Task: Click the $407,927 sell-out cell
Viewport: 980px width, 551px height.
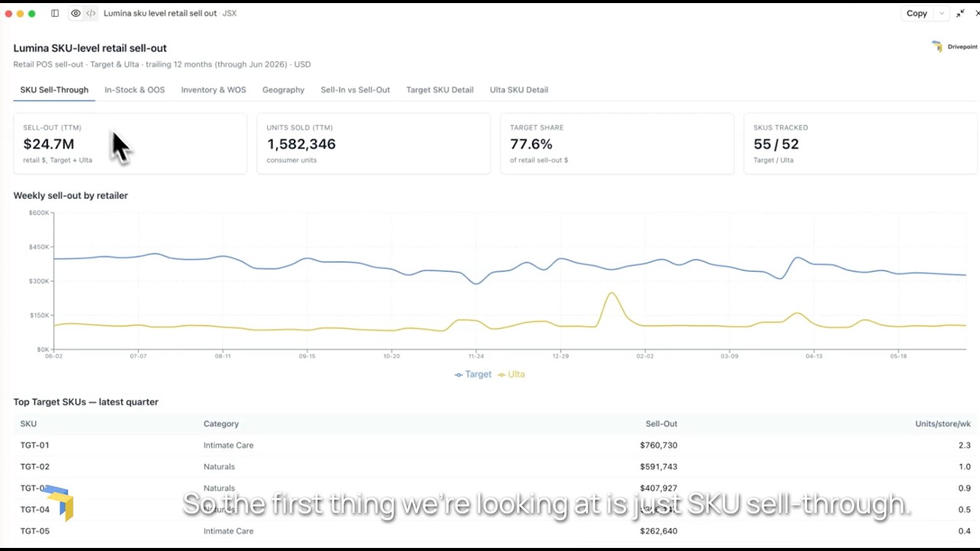Action: point(658,487)
